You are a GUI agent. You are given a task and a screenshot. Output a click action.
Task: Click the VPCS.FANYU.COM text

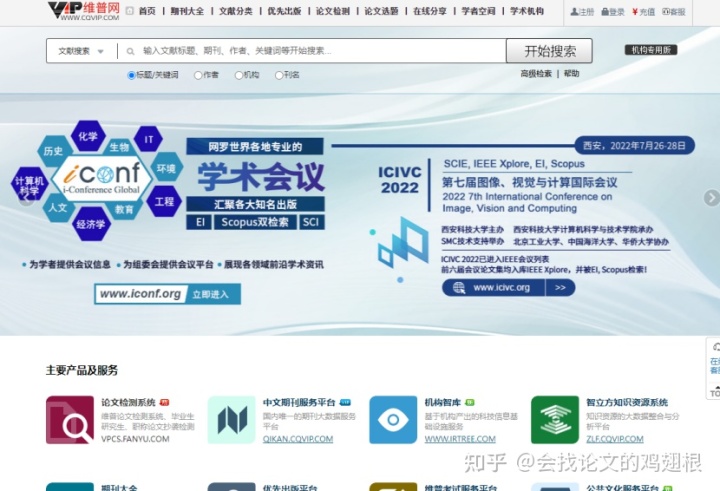(135, 439)
